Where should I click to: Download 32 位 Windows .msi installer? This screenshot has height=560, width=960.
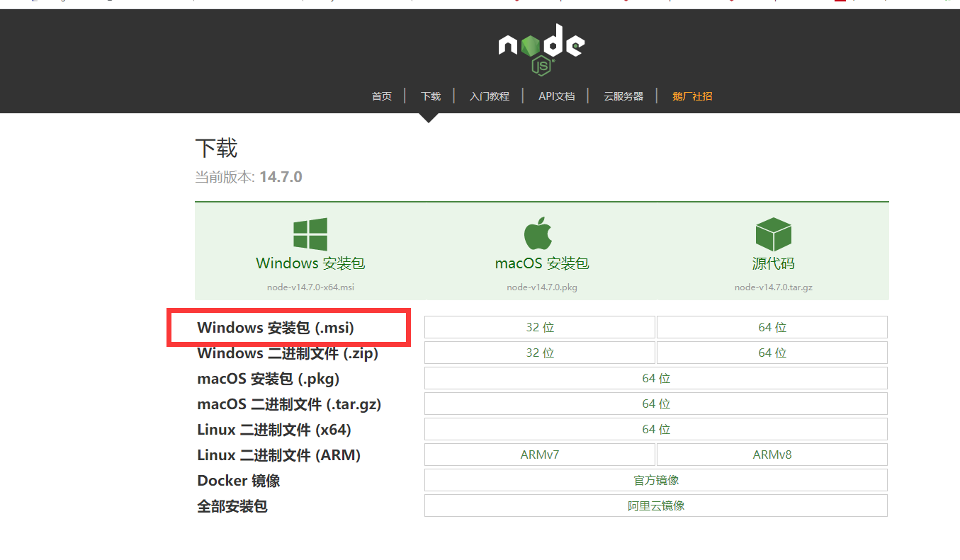click(x=540, y=327)
